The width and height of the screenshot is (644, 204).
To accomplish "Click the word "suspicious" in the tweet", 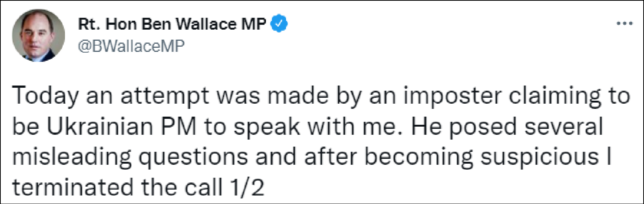I will [540, 157].
